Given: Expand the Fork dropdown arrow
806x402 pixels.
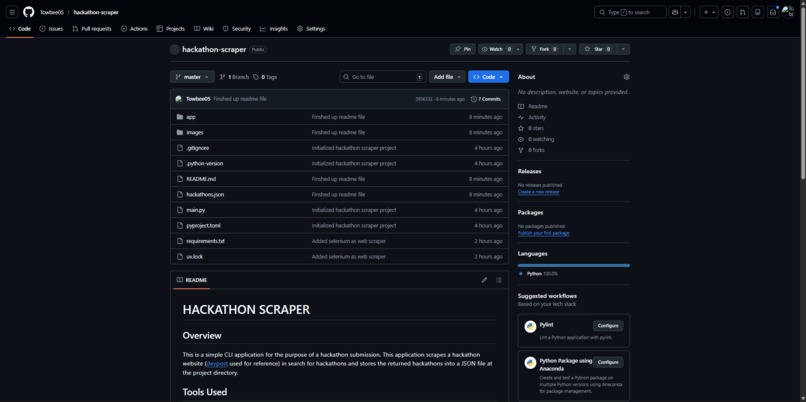Looking at the screenshot, I should (570, 49).
